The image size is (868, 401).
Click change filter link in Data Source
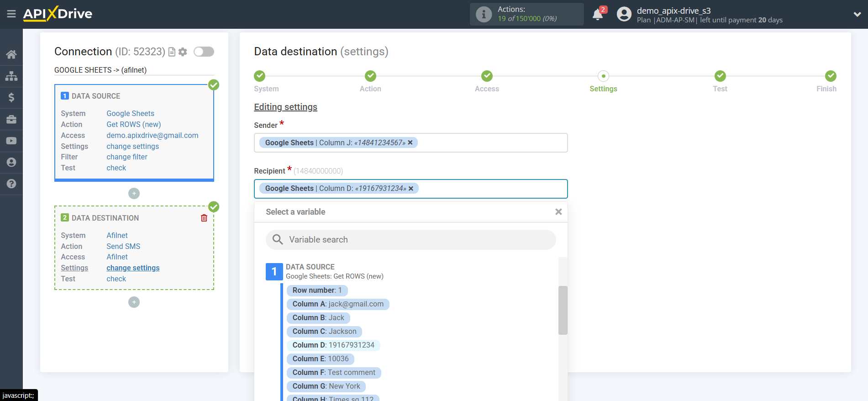click(127, 157)
